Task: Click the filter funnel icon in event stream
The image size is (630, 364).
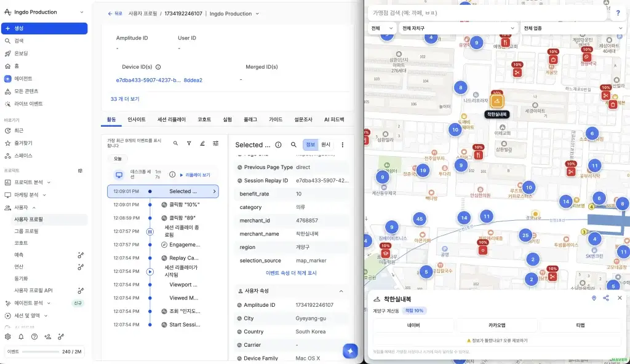Action: coord(189,143)
